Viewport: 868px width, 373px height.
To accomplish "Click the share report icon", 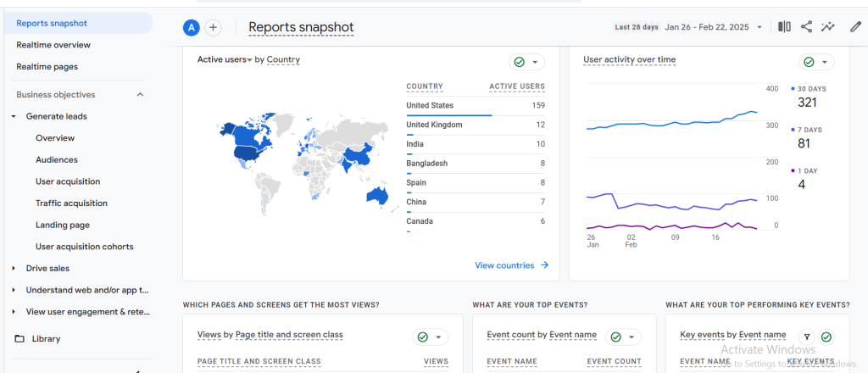I will pyautogui.click(x=806, y=27).
